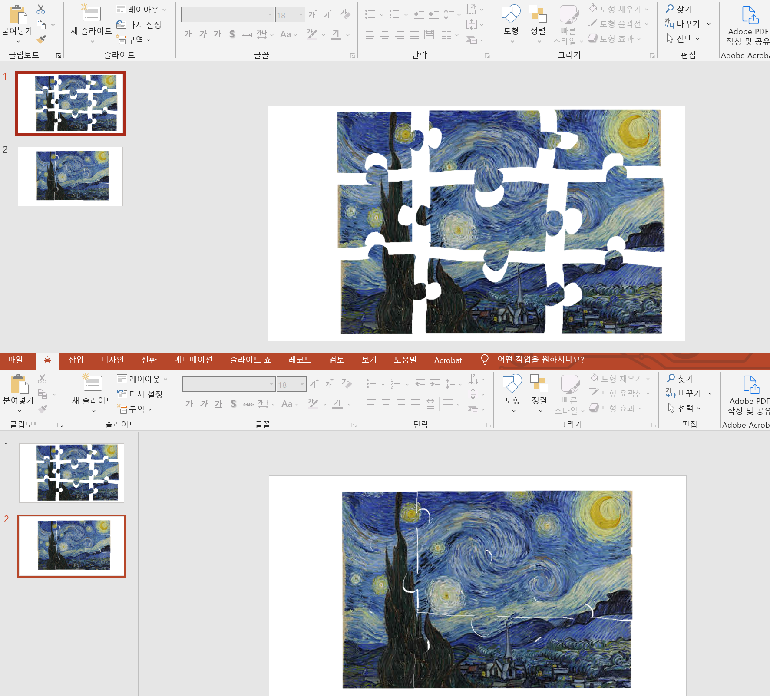Expand the 구역 dropdown under the tab bar

point(135,409)
